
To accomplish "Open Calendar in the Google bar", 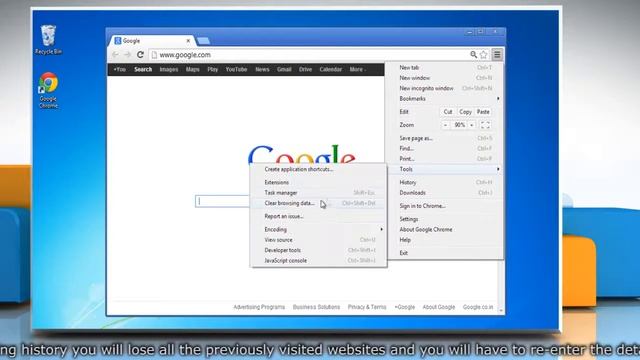I will point(331,69).
